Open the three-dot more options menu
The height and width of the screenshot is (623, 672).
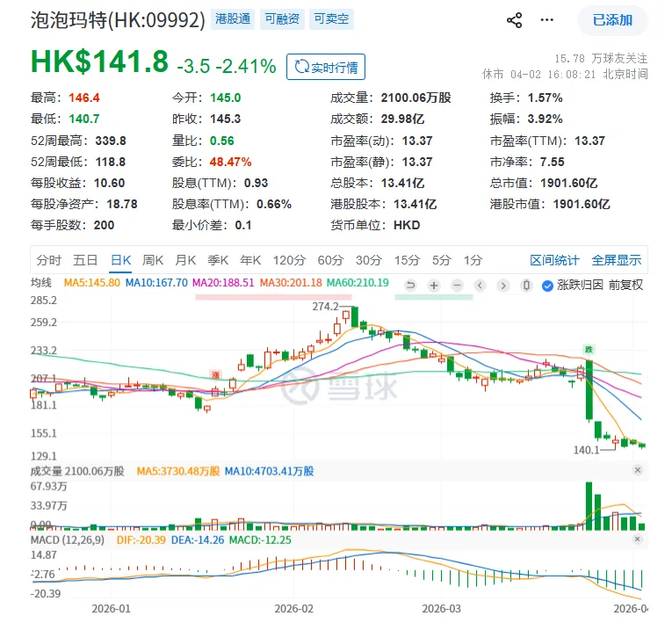pos(547,20)
